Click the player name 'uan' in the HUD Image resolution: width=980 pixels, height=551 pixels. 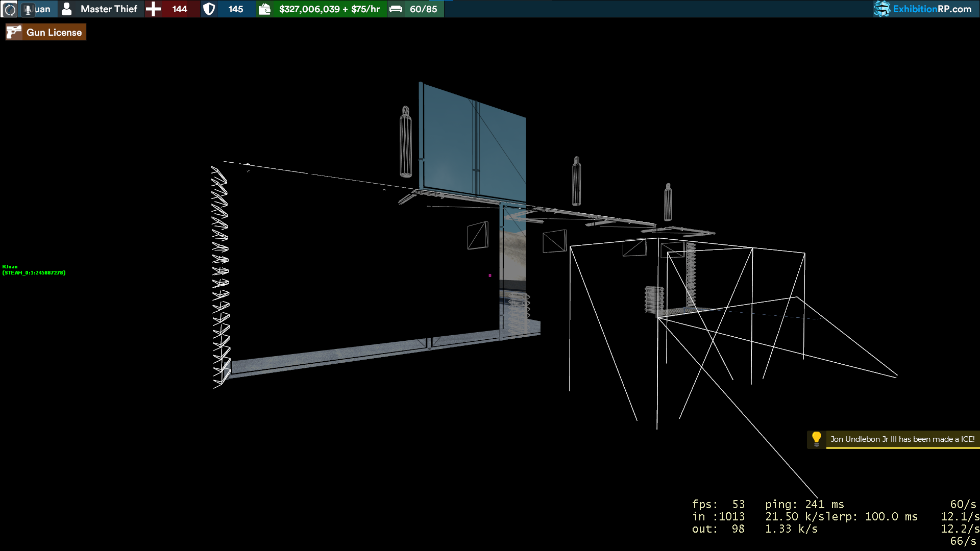(x=42, y=9)
